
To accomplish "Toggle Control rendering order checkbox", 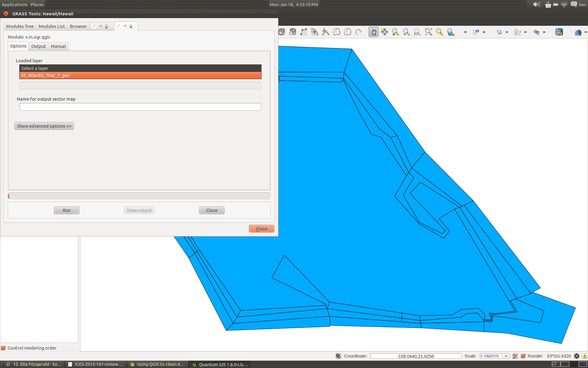I will click(4, 348).
